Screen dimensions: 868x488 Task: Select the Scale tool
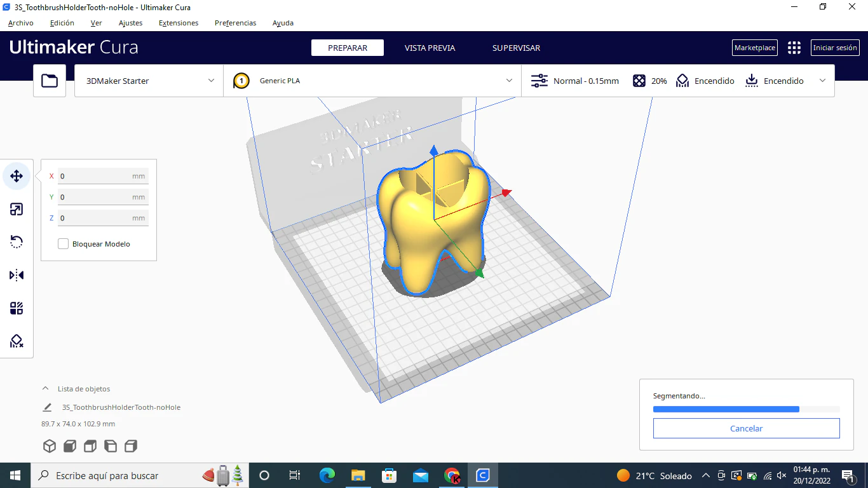(x=16, y=208)
